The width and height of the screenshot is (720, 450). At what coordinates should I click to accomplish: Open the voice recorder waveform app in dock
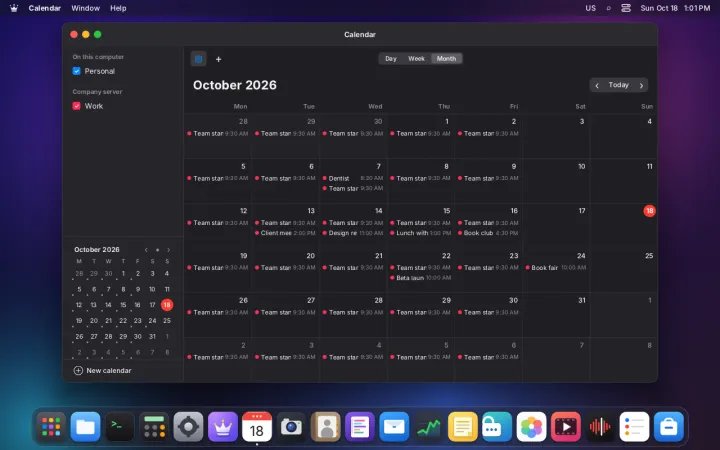600,427
